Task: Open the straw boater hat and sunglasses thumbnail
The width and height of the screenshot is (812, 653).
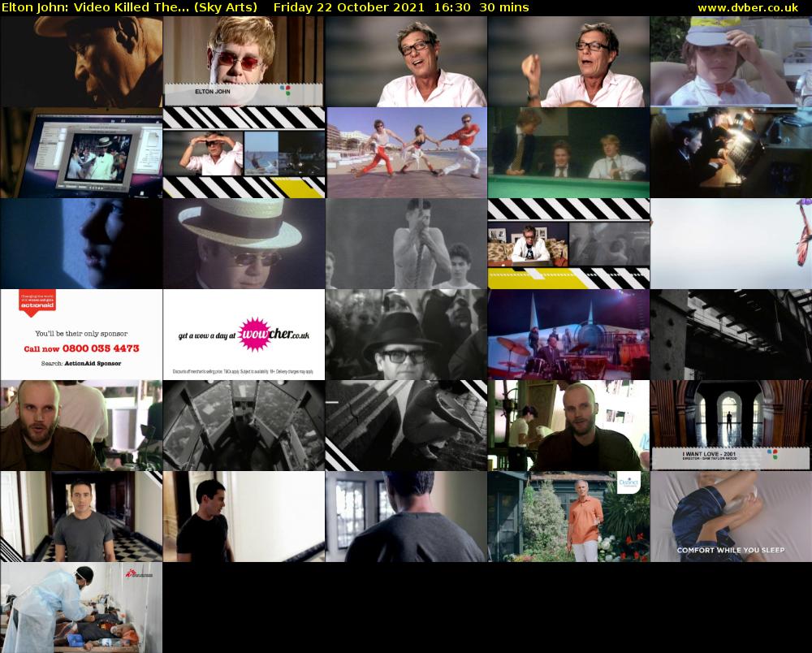Action: [x=244, y=244]
